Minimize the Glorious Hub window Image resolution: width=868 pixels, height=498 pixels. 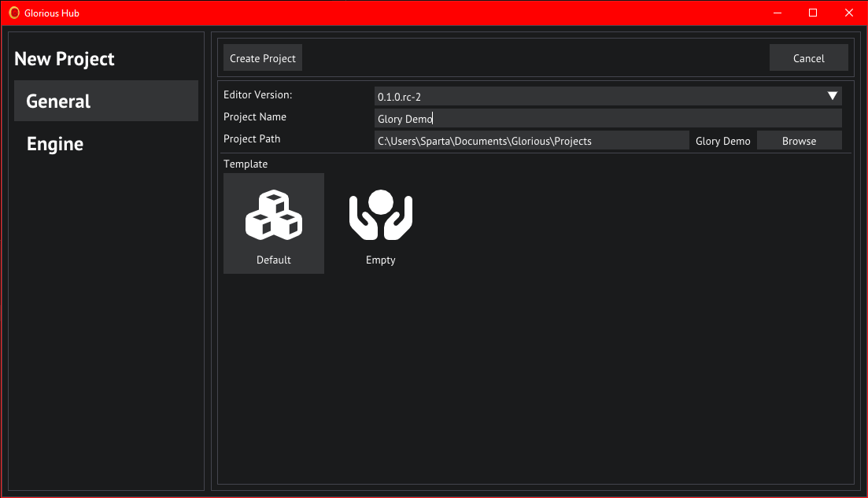777,13
